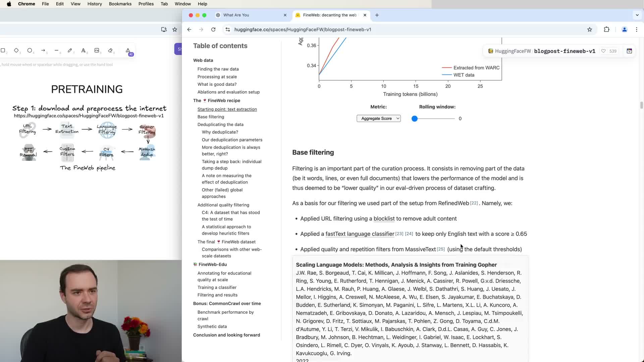Reload the current page
The height and width of the screenshot is (362, 644).
pos(213,29)
